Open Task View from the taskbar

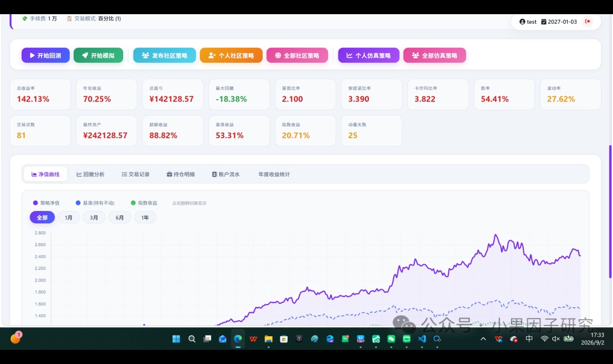click(207, 339)
